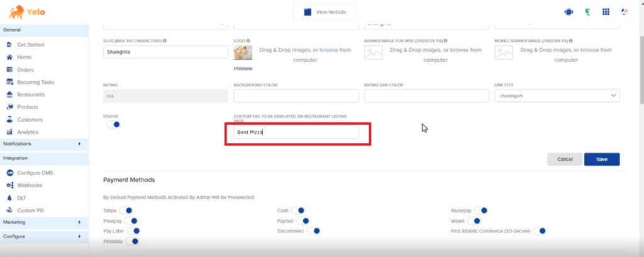Click the Save button
The image size is (644, 257).
(x=602, y=159)
